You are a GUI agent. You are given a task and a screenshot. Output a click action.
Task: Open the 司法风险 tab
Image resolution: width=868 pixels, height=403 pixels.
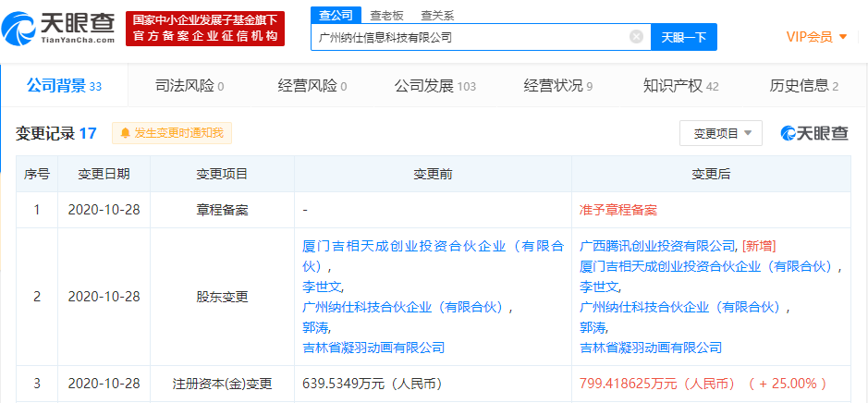click(x=189, y=86)
